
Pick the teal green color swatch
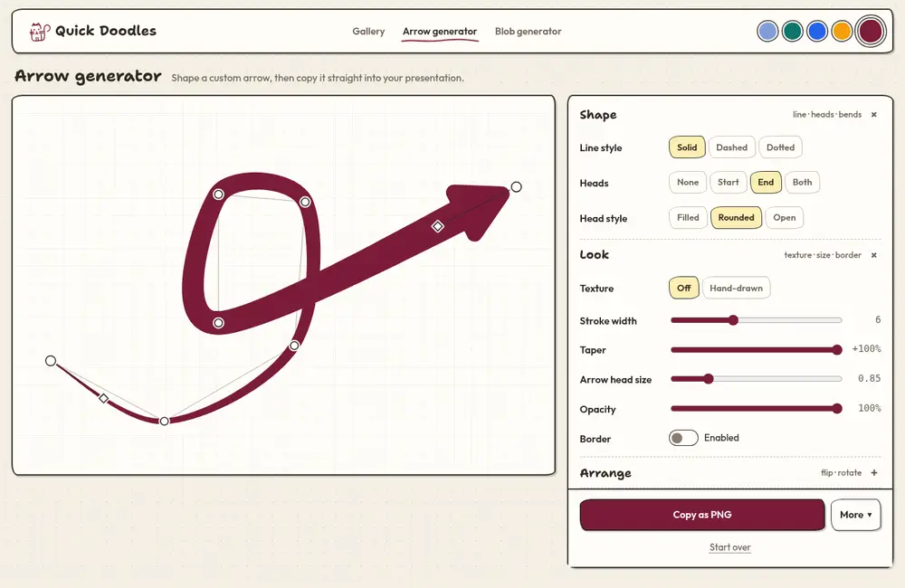pyautogui.click(x=792, y=31)
